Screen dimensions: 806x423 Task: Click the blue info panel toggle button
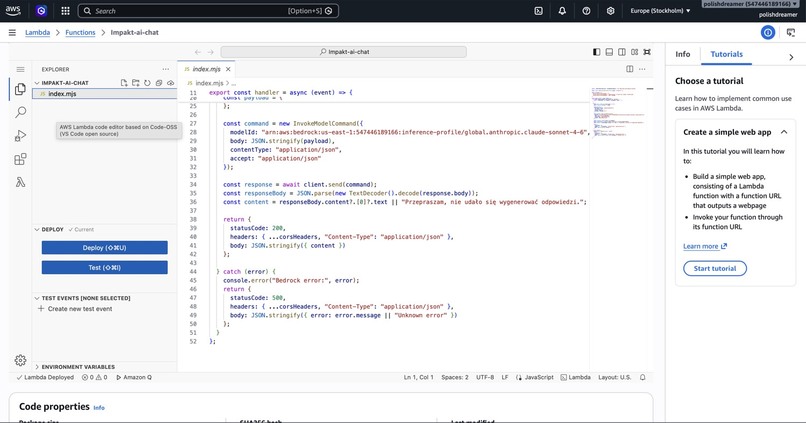click(x=767, y=32)
